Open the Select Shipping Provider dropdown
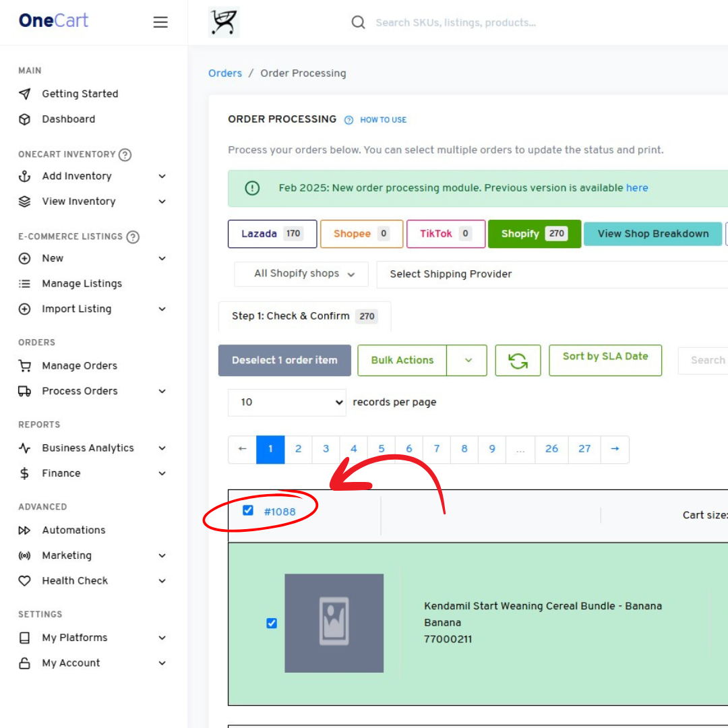The height and width of the screenshot is (728, 728). tap(552, 274)
